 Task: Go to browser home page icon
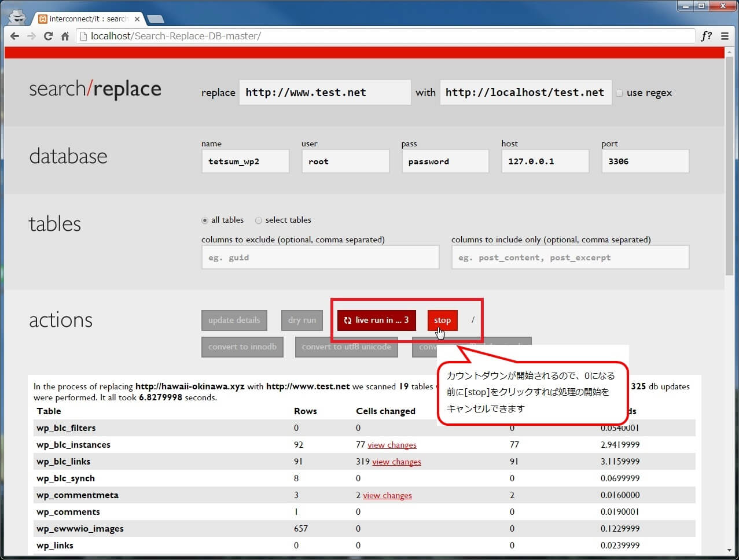(x=65, y=36)
